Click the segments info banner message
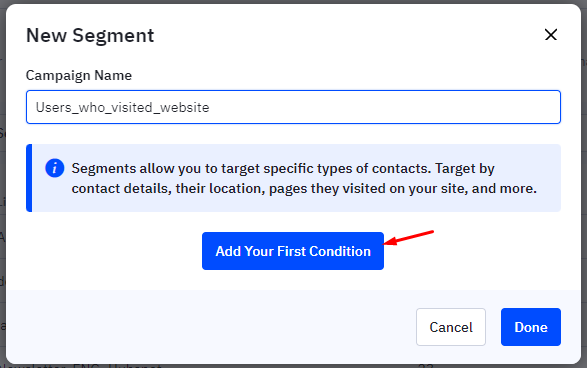Image resolution: width=587 pixels, height=368 pixels. coord(304,178)
